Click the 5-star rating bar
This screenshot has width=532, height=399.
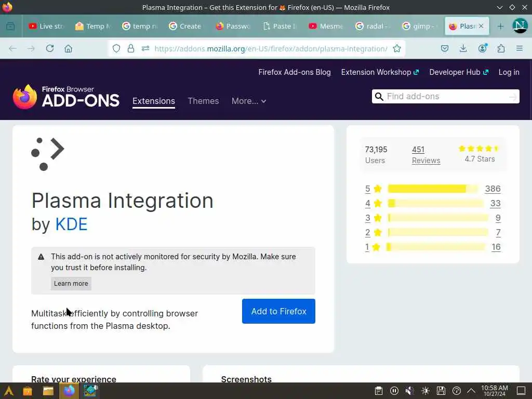(x=433, y=189)
